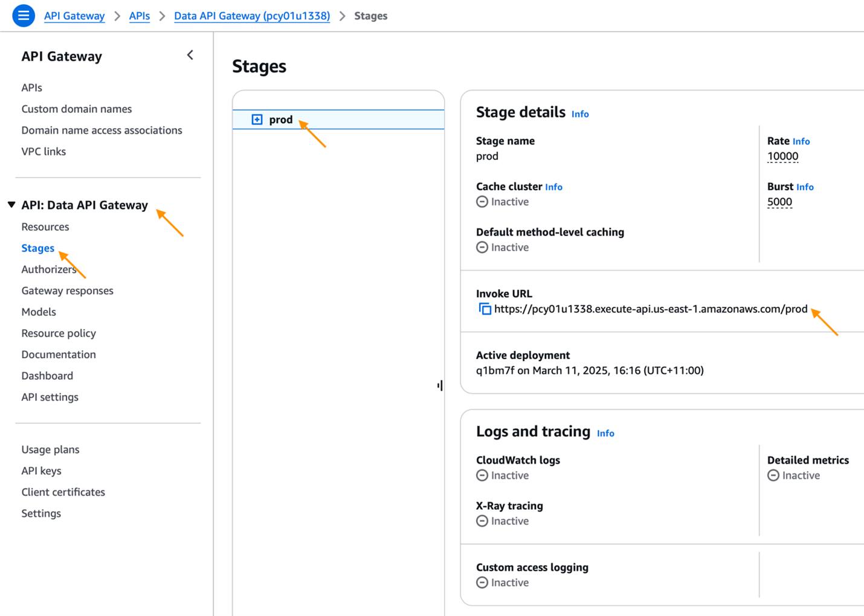
Task: Expand the prod stage tree node
Action: click(257, 120)
